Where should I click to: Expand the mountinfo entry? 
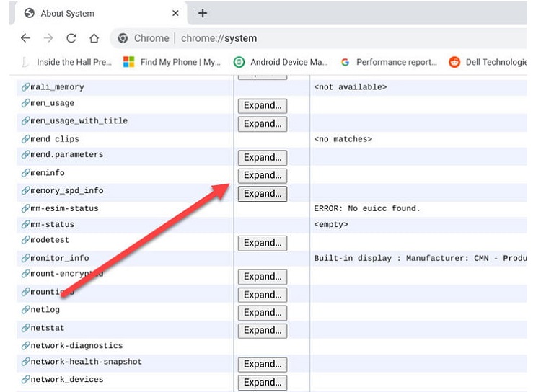click(263, 295)
